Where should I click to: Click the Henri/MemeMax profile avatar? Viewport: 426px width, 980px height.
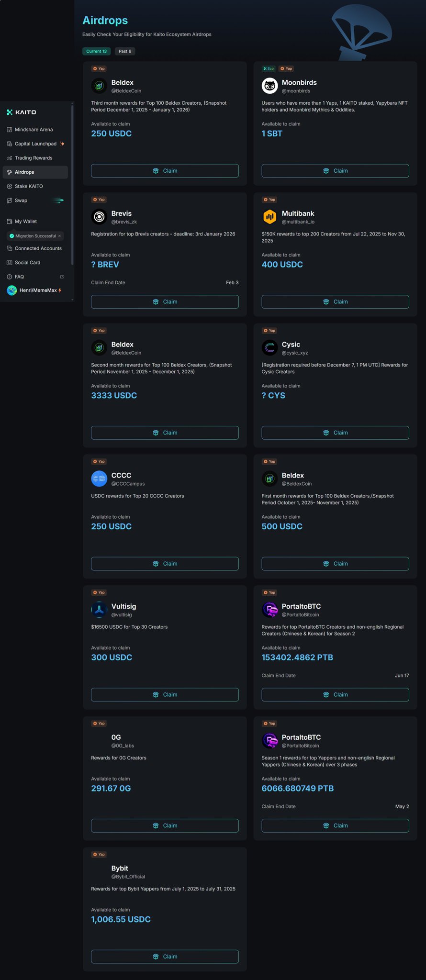click(11, 290)
